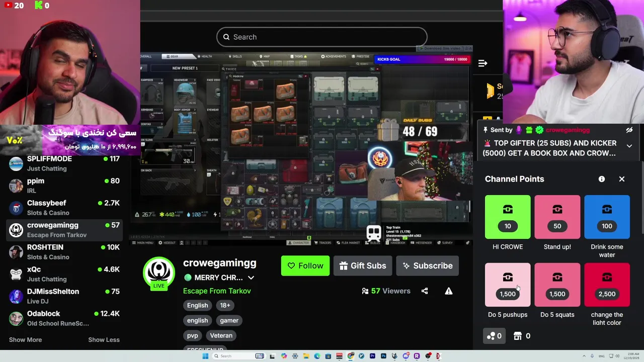This screenshot has width=644, height=362.
Task: Select the gamer tag
Action: click(x=229, y=320)
